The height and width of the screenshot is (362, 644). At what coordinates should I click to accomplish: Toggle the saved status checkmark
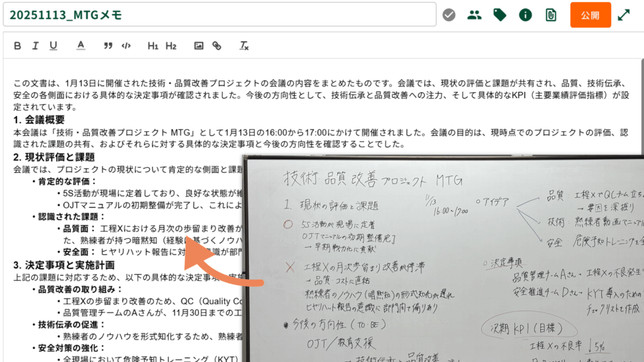pyautogui.click(x=448, y=15)
